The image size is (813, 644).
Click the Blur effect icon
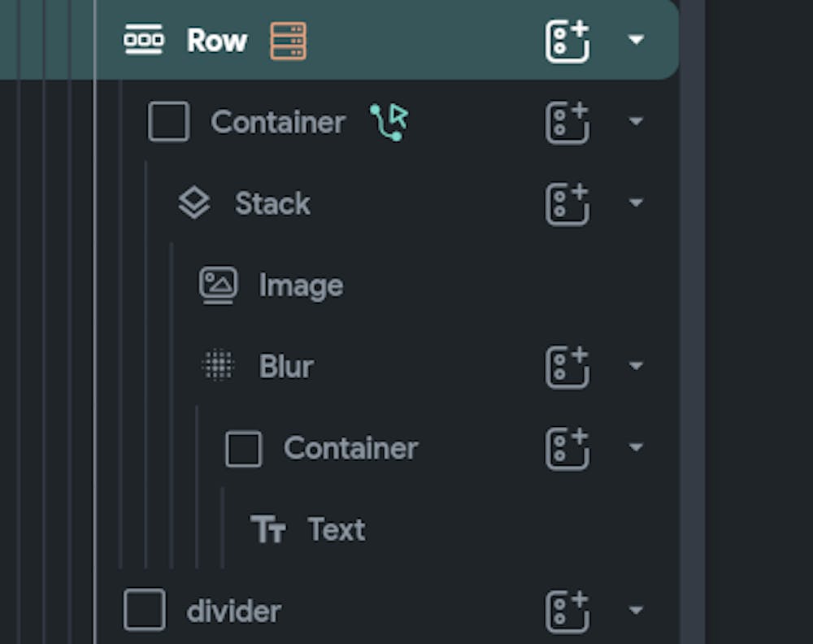[x=217, y=366]
